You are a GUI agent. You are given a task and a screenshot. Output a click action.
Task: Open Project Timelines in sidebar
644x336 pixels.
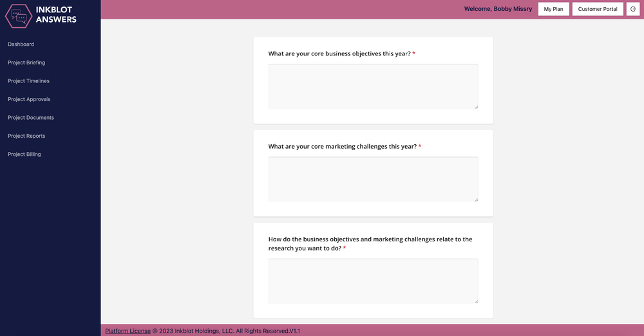(28, 81)
